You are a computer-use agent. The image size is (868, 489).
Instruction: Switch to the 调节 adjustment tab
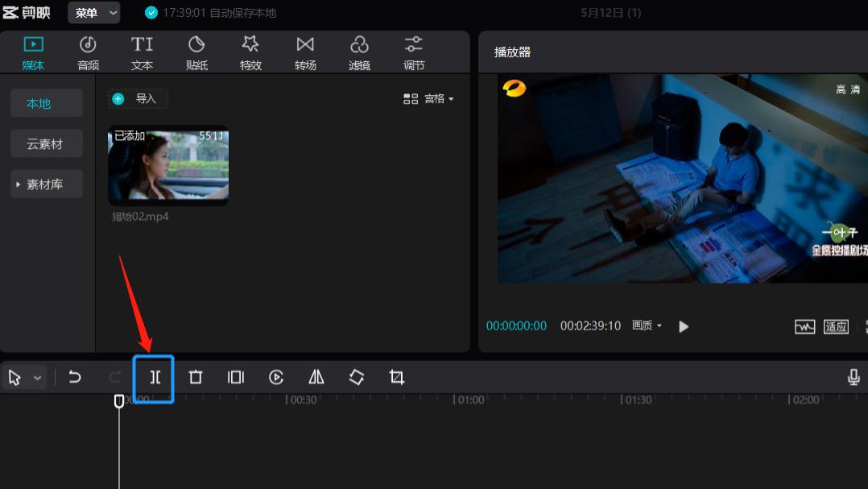[414, 52]
